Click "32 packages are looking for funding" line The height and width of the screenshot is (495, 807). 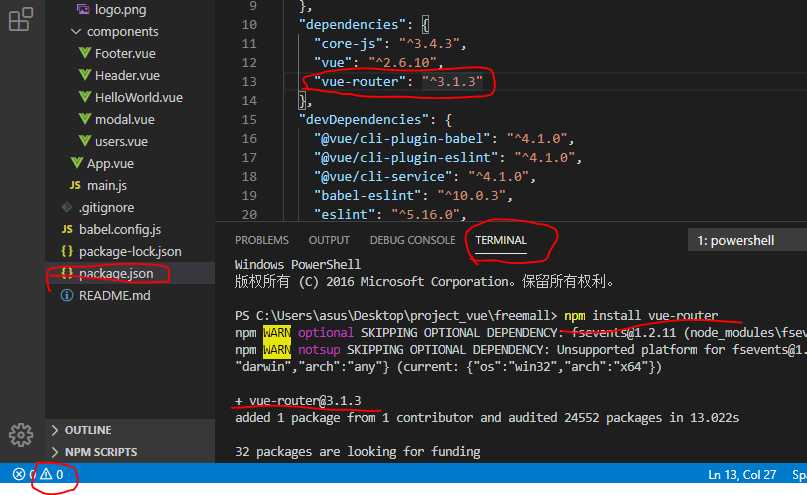(358, 451)
